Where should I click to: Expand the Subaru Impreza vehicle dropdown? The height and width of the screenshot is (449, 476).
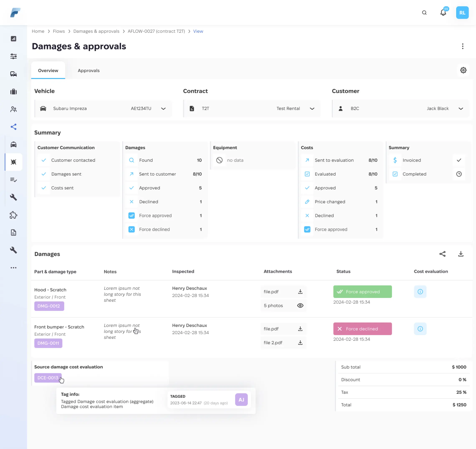pyautogui.click(x=163, y=109)
